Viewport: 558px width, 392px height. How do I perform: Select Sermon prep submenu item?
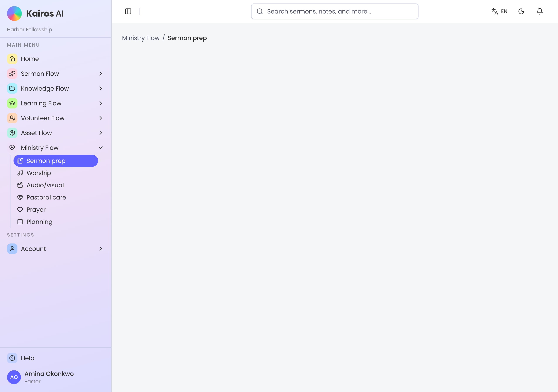pos(56,161)
